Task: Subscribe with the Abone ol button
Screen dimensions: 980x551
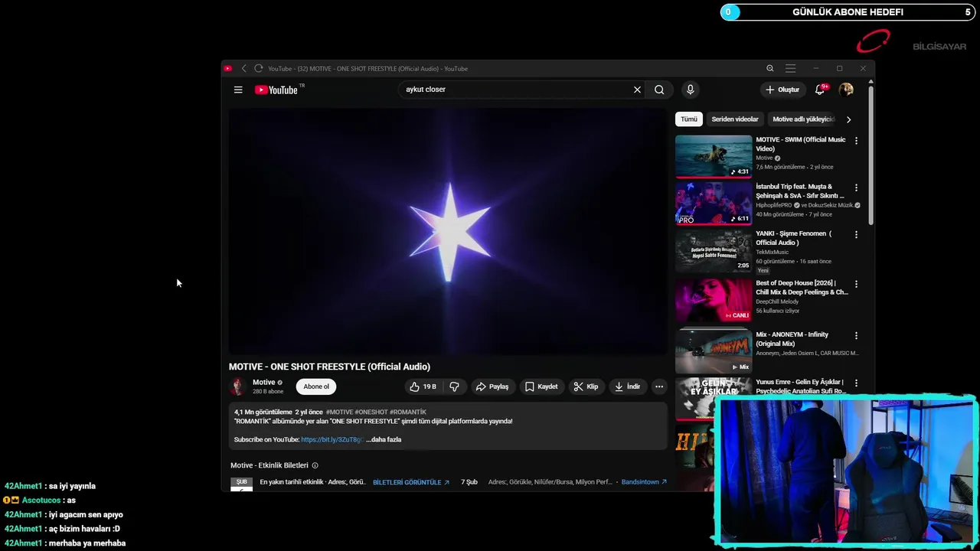Action: (316, 386)
